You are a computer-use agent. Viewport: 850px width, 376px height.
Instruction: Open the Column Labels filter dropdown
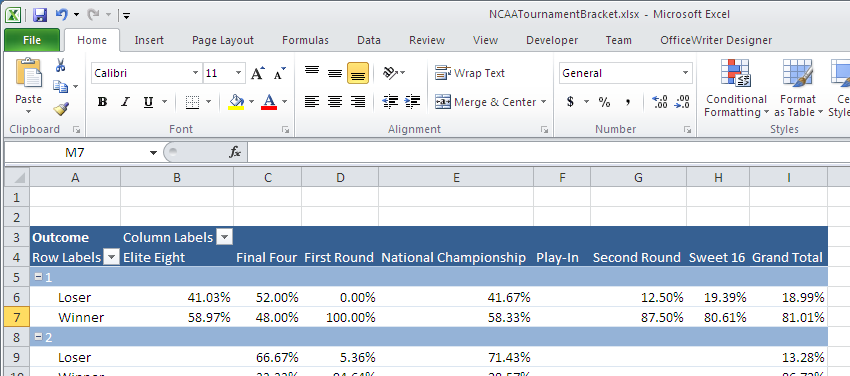click(x=224, y=237)
